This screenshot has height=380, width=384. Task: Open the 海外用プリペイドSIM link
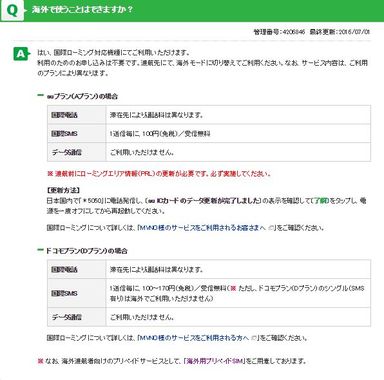point(215,361)
